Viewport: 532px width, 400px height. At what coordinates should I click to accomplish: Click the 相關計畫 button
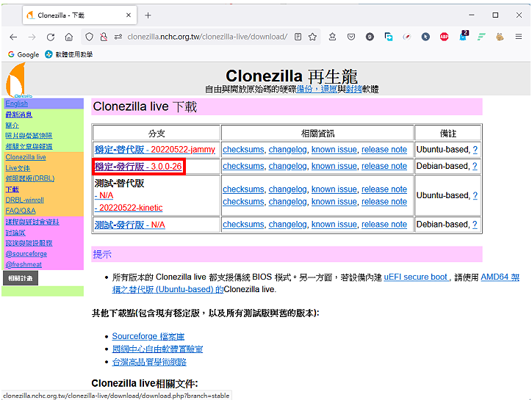pyautogui.click(x=21, y=278)
